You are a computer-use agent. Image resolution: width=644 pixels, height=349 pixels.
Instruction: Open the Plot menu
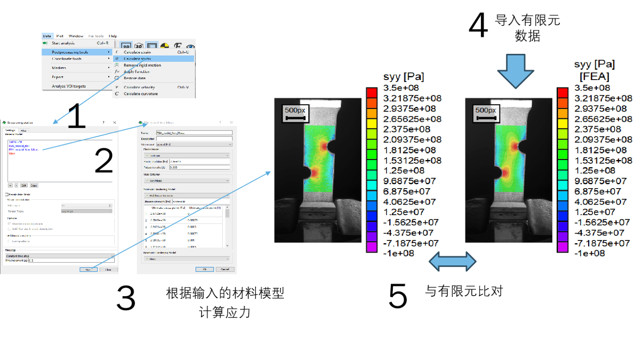click(60, 36)
